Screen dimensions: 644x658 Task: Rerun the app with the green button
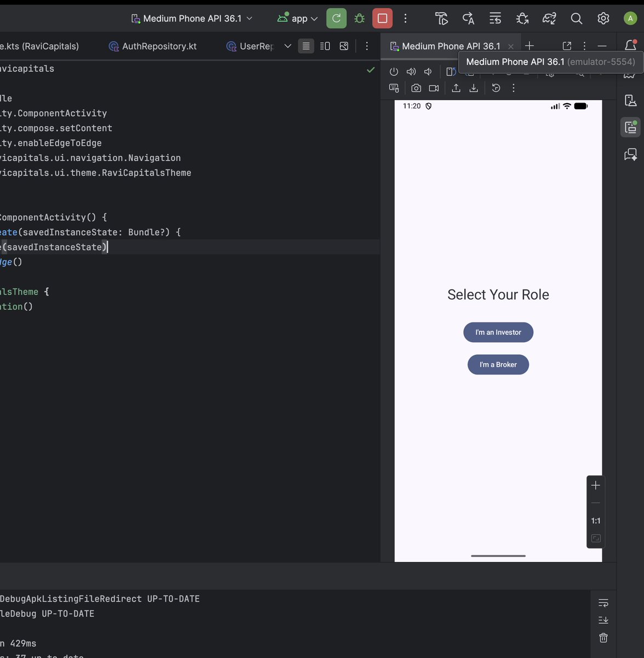(x=337, y=18)
